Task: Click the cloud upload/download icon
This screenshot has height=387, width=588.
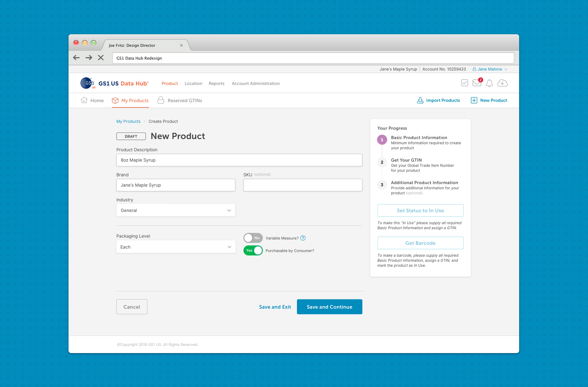Action: coord(503,83)
